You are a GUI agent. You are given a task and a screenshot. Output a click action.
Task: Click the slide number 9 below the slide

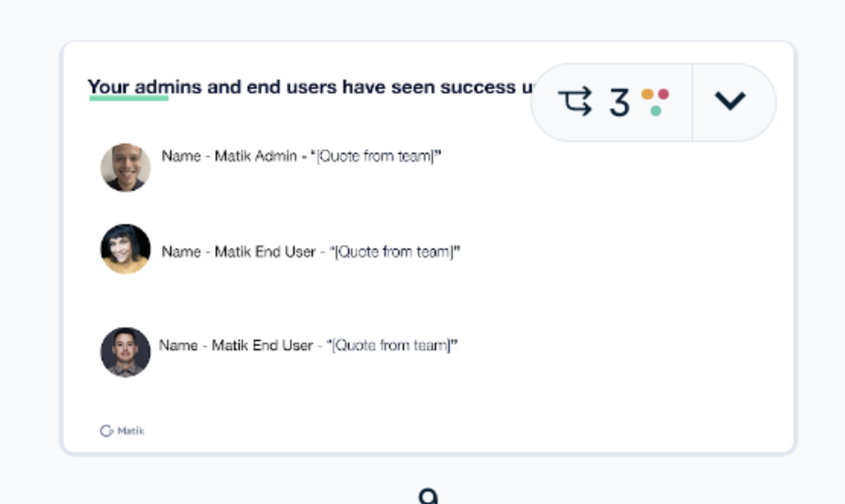(428, 496)
